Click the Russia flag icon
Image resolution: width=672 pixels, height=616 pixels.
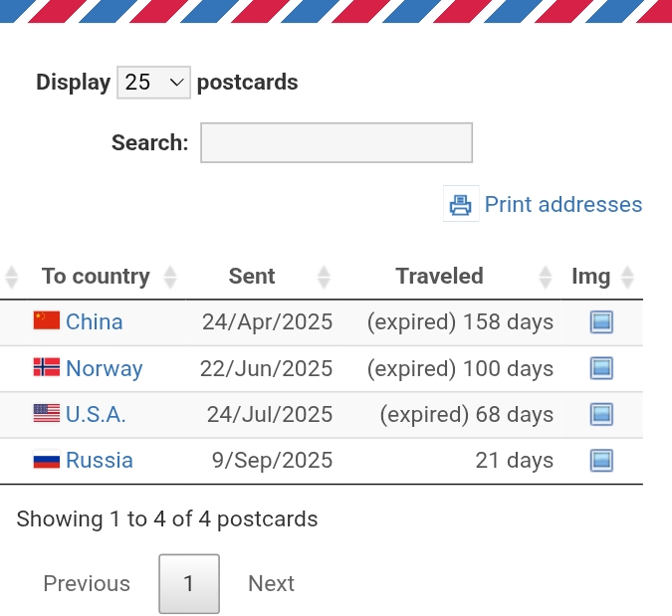[47, 461]
